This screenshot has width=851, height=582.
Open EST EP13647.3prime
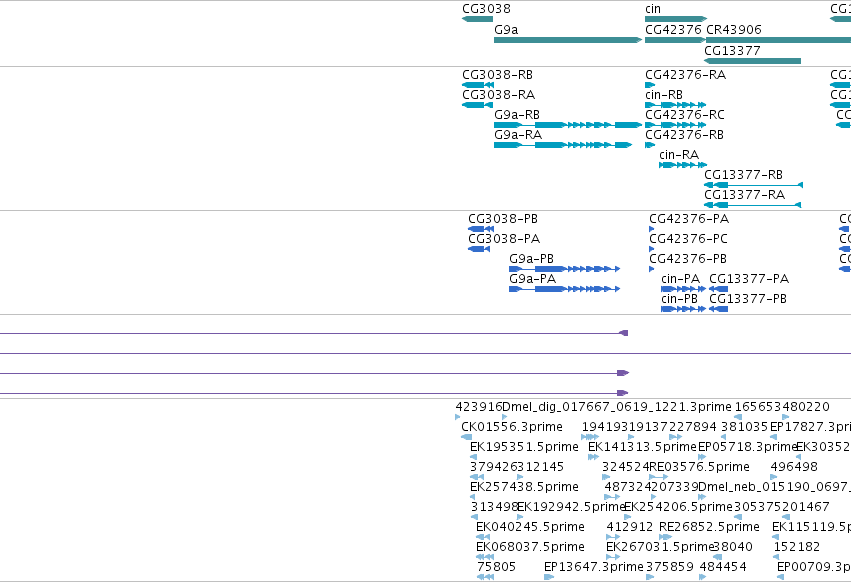pos(549,577)
